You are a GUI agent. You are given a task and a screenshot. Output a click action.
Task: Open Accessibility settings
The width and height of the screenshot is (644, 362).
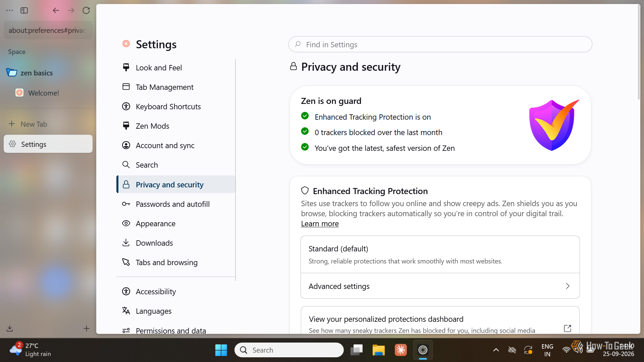click(x=176, y=292)
